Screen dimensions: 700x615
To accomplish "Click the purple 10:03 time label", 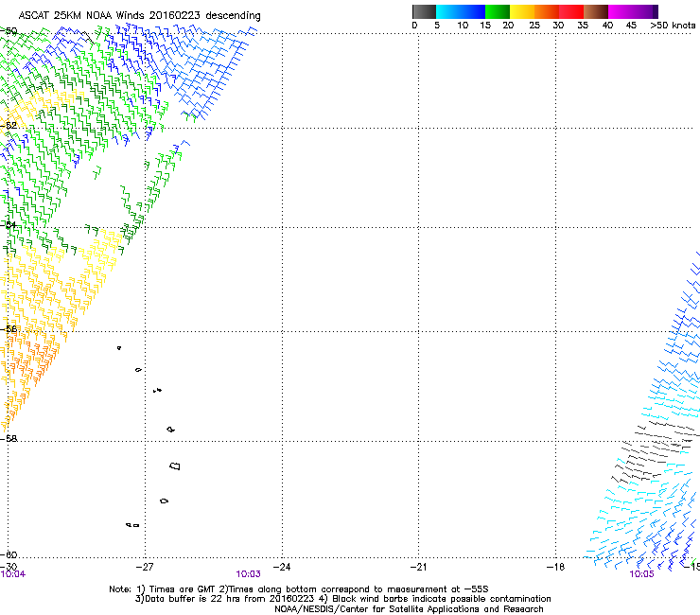I will tap(248, 574).
